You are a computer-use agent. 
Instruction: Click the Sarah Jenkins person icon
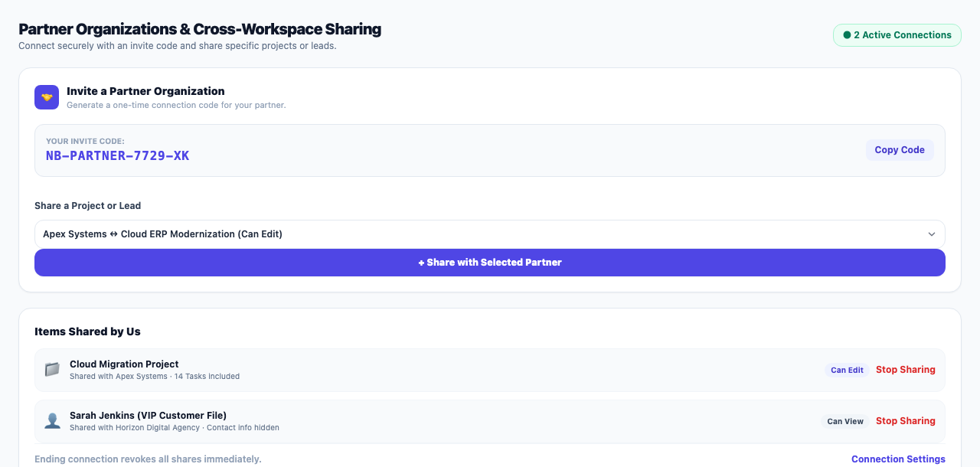[52, 421]
